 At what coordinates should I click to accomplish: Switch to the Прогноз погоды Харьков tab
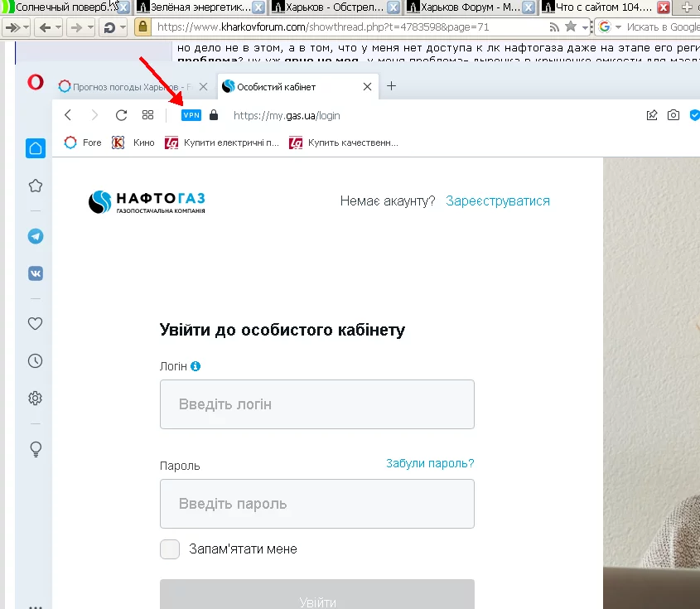point(126,87)
